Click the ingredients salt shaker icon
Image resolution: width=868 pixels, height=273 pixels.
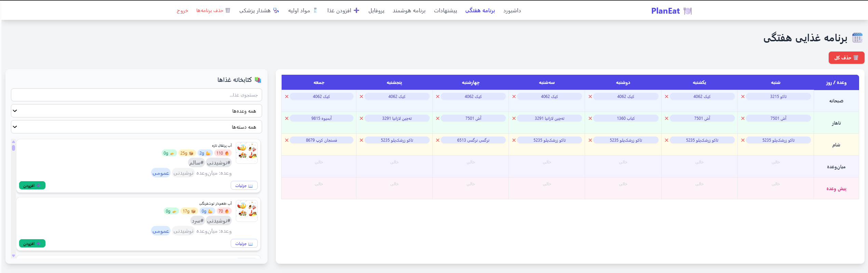pyautogui.click(x=315, y=10)
